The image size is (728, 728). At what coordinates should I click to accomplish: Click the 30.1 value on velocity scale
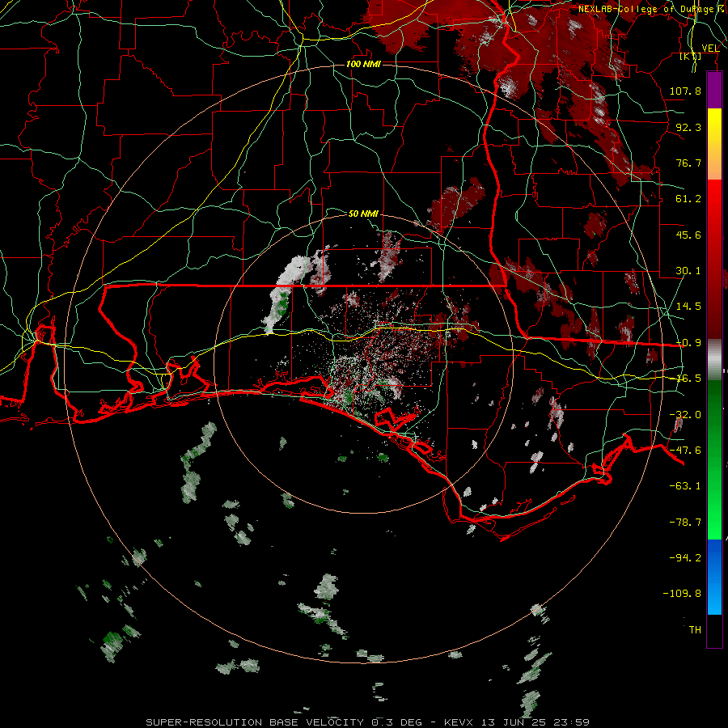point(688,271)
